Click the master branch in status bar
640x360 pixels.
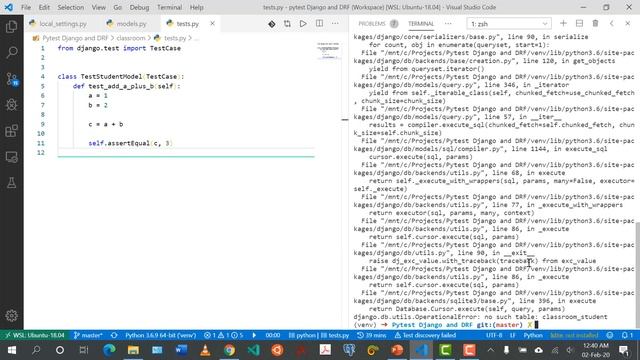coord(88,335)
